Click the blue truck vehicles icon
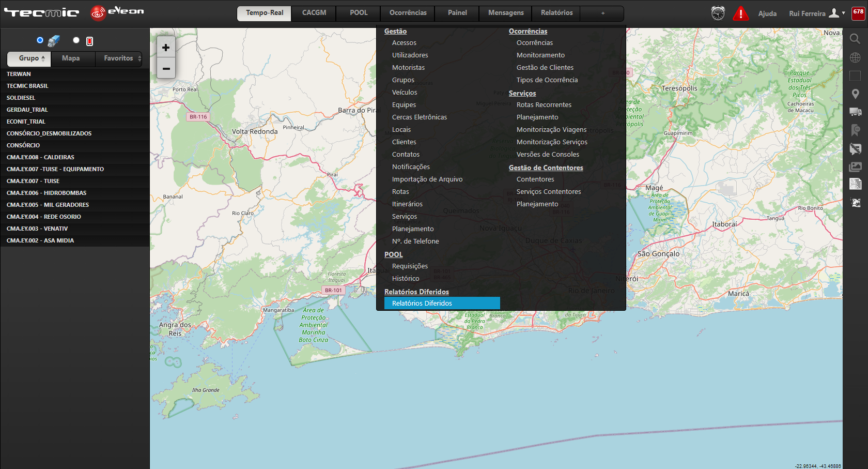This screenshot has height=469, width=868. click(x=54, y=40)
